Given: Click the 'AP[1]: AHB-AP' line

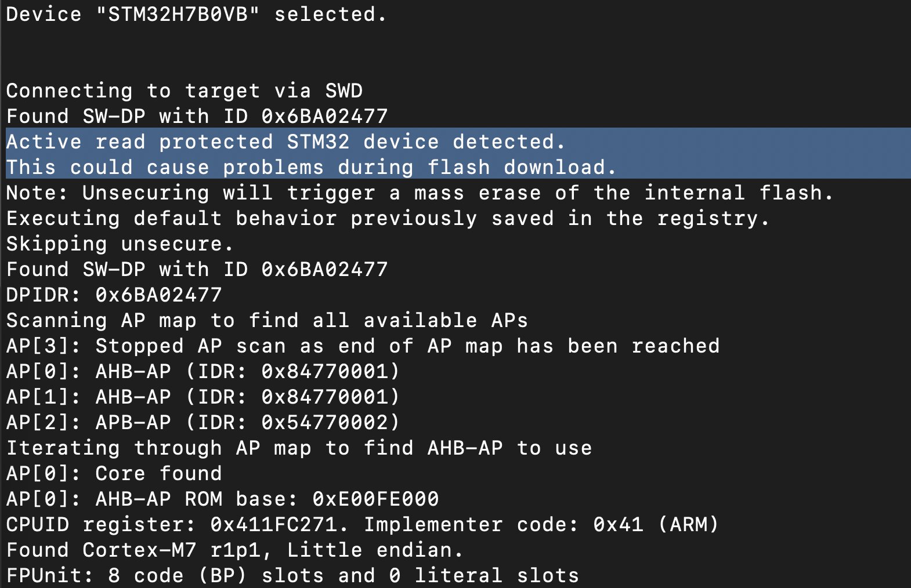Looking at the screenshot, I should coord(203,397).
